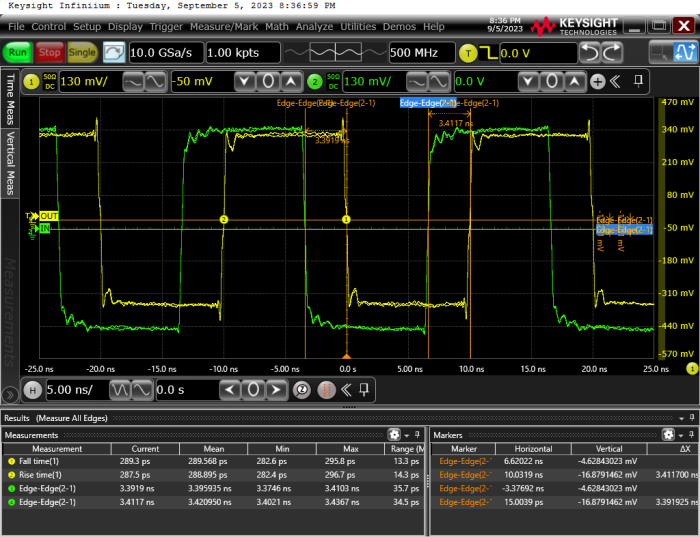Expand the left Measurements sidebar chevron
700x537 pixels.
[x=10, y=394]
